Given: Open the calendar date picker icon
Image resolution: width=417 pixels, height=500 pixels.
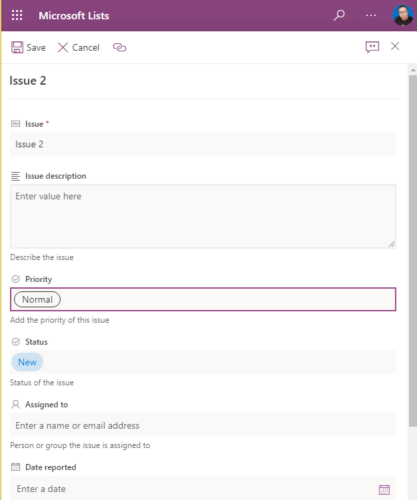Looking at the screenshot, I should (x=384, y=489).
